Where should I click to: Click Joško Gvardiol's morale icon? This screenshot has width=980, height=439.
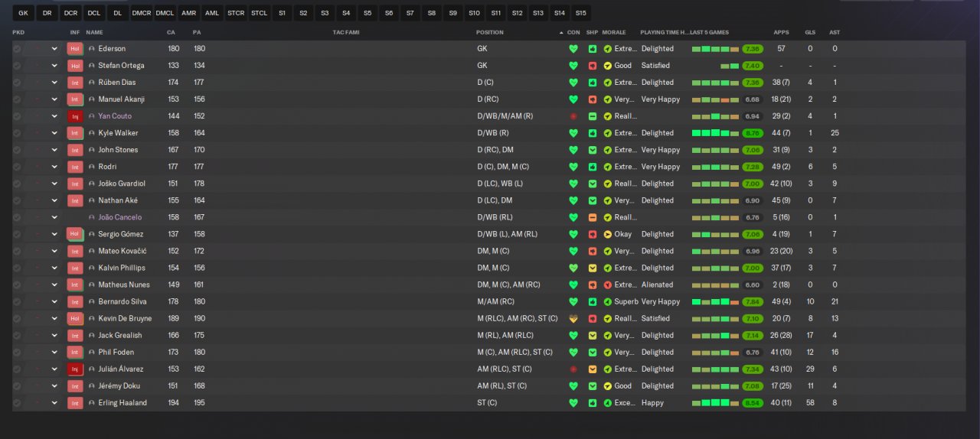608,184
